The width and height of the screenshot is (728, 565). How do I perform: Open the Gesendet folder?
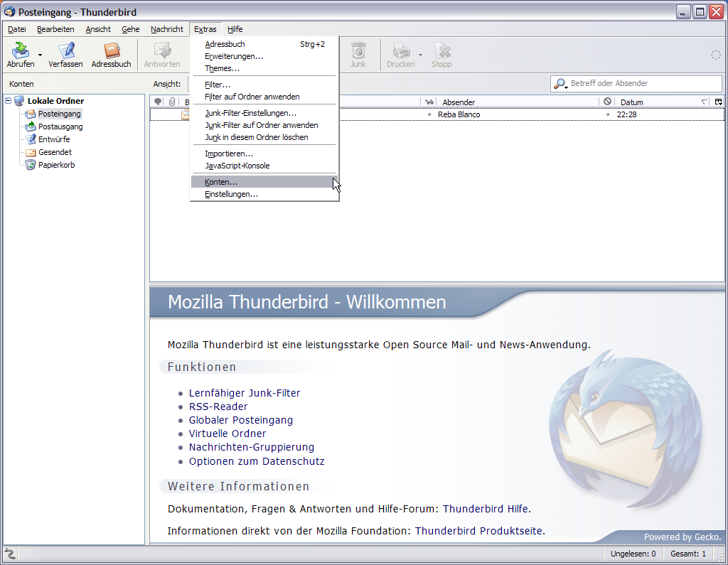pos(55,152)
